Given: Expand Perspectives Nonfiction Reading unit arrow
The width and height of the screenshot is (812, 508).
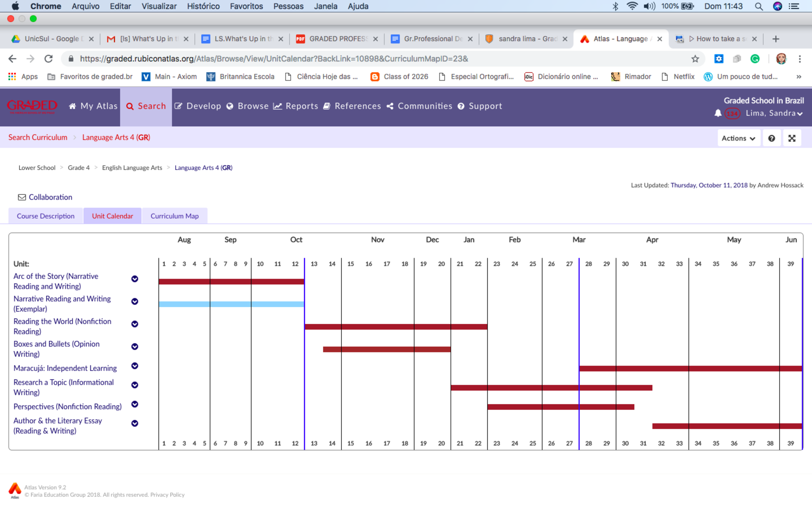Looking at the screenshot, I should [x=135, y=404].
